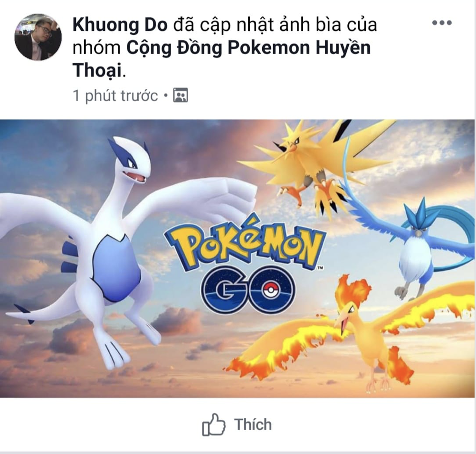
Task: Open the three-dot post options menu
Action: (x=442, y=23)
